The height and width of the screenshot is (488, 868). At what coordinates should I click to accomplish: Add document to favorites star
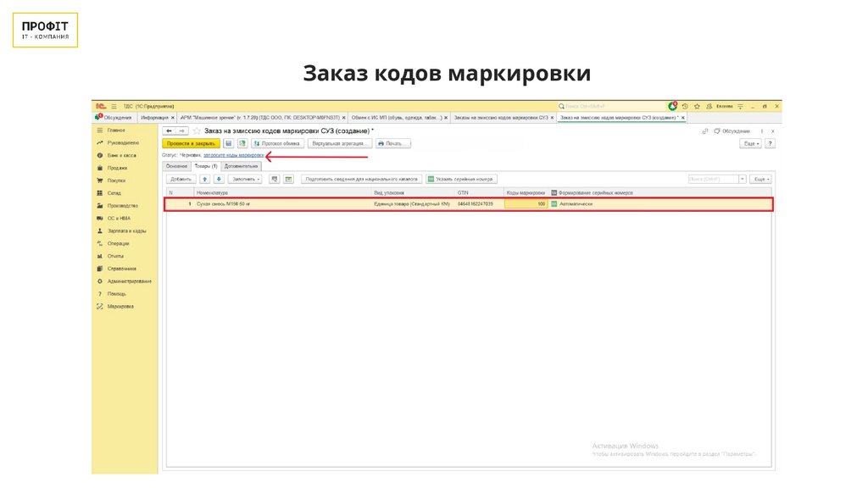197,131
